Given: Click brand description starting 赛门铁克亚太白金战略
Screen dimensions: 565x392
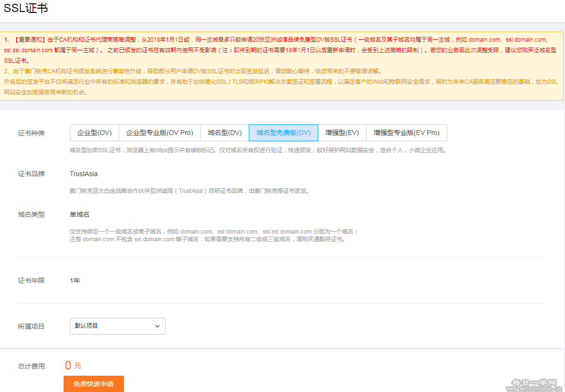Looking at the screenshot, I should click(189, 191).
